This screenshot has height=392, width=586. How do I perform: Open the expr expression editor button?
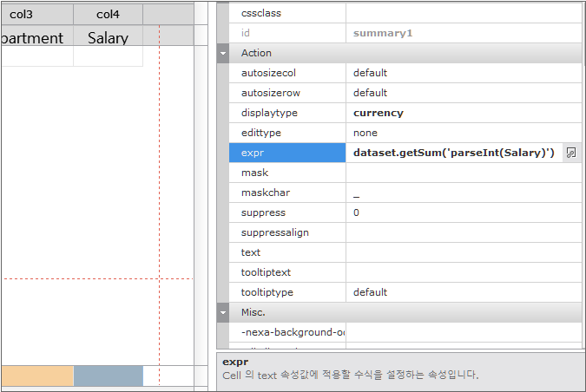point(570,153)
